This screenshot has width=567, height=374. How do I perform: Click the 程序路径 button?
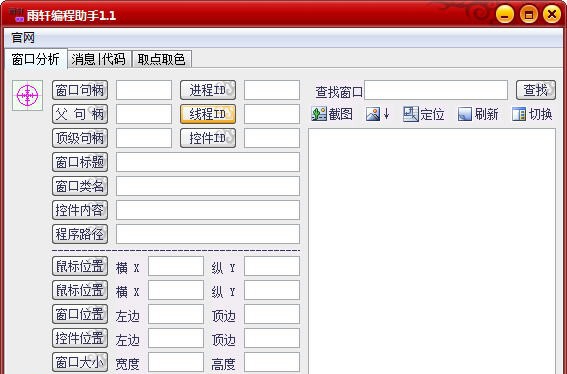click(x=80, y=234)
